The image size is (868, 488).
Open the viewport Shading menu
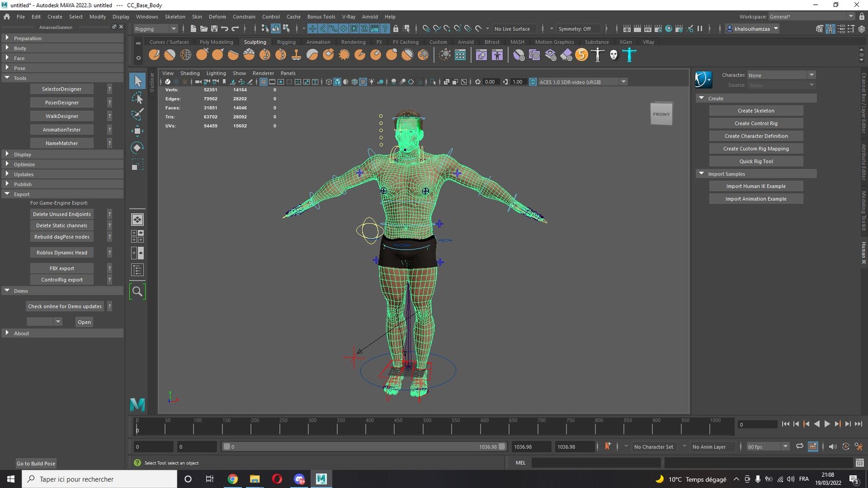[x=190, y=73]
